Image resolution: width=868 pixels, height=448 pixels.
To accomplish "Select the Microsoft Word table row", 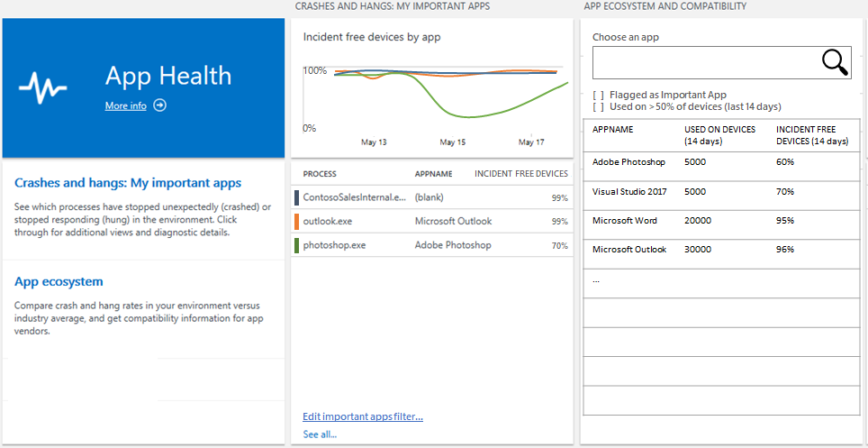I will (x=625, y=221).
